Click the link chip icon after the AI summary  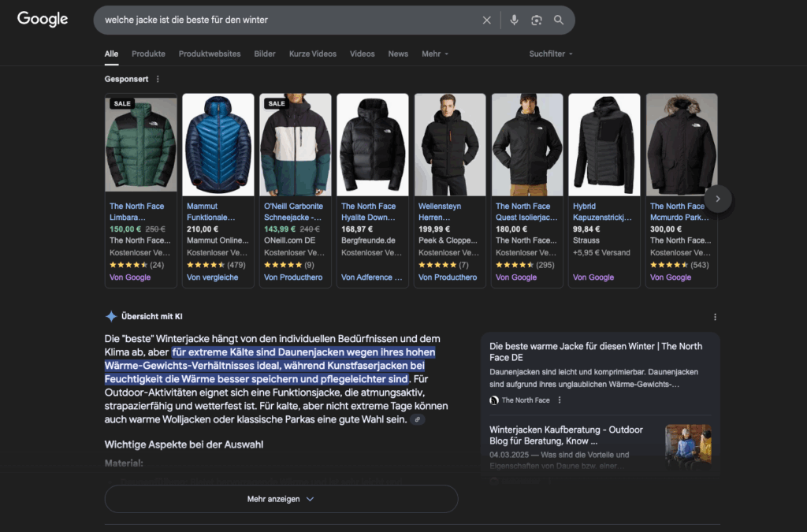click(418, 419)
